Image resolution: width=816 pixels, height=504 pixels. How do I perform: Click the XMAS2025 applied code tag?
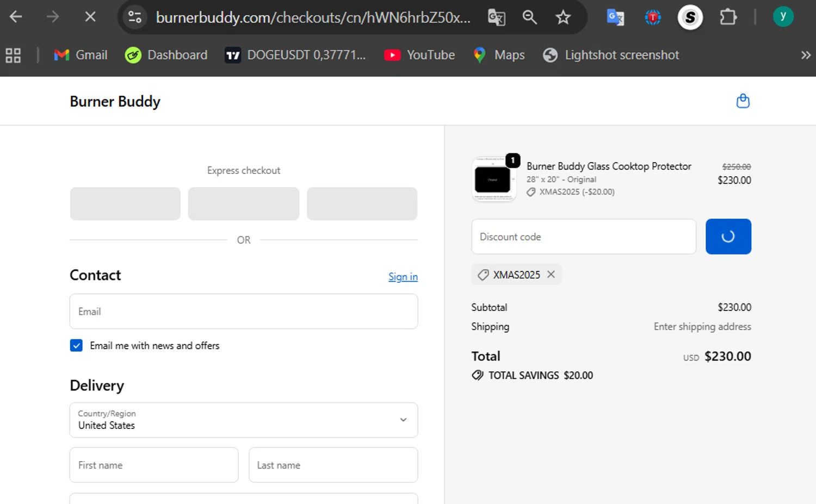coord(516,275)
